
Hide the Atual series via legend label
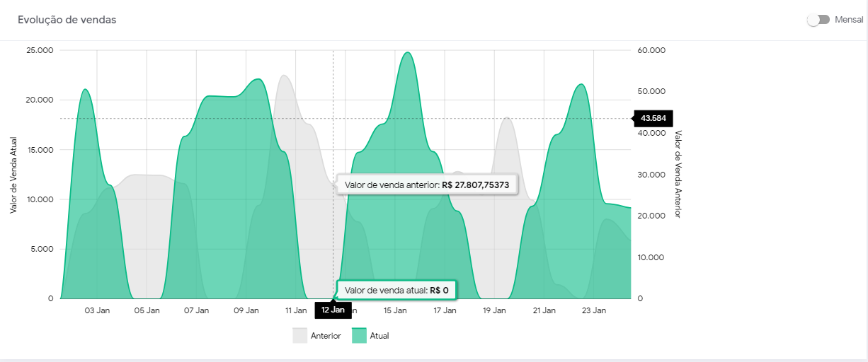point(379,336)
